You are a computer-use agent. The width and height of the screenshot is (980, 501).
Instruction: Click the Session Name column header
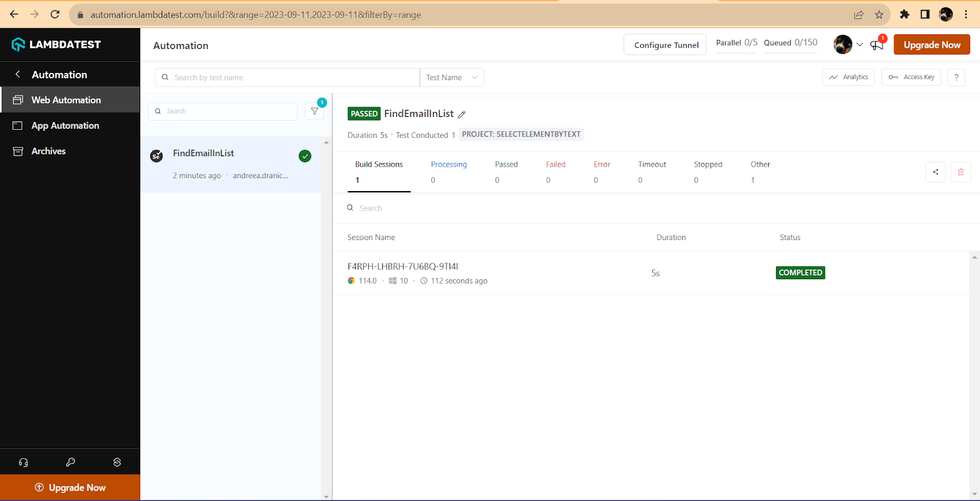coord(371,238)
